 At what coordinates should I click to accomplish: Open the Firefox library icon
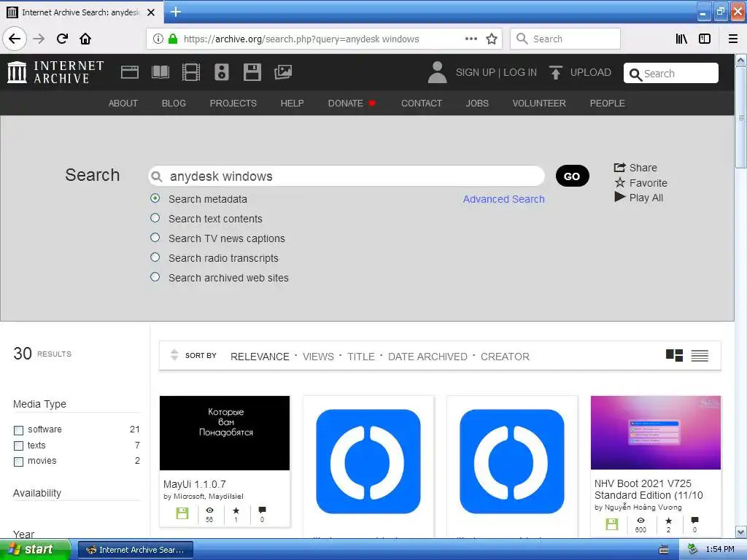[x=681, y=39]
